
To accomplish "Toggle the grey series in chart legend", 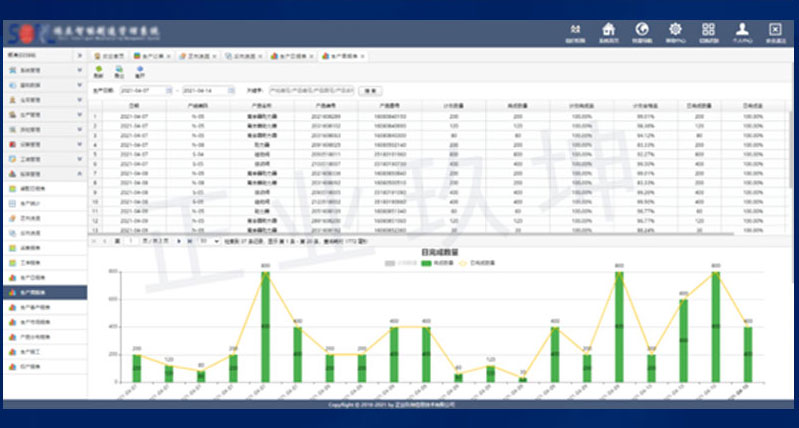I will 392,263.
